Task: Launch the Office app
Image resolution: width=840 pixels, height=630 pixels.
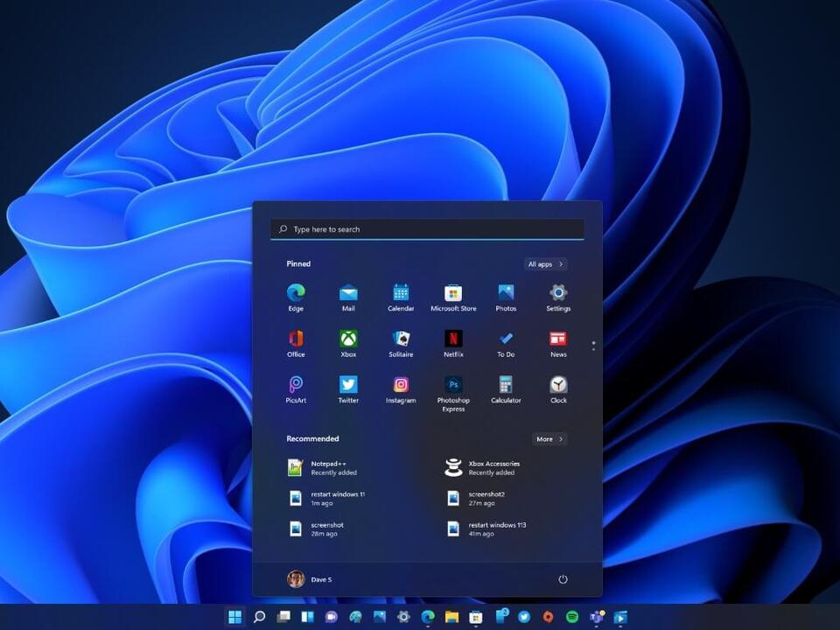Action: [x=296, y=344]
